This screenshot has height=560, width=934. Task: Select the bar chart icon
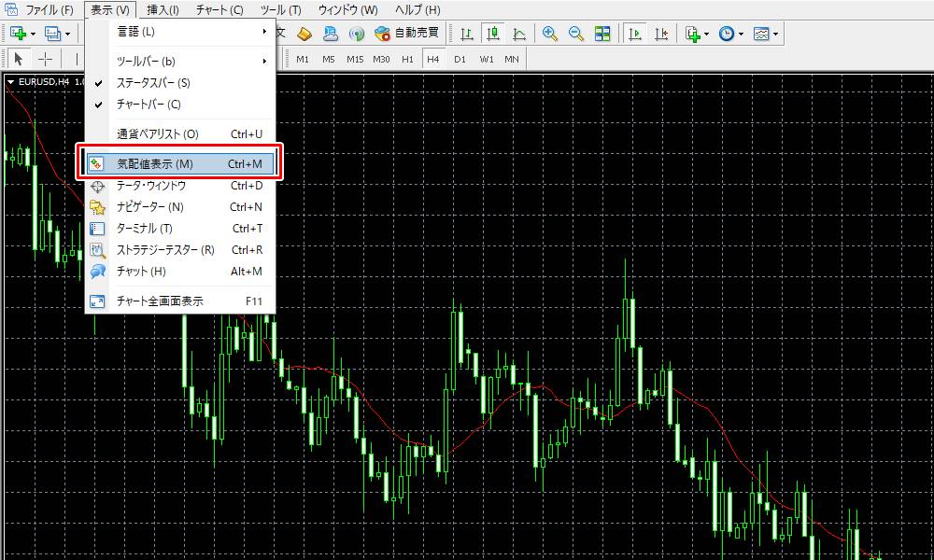click(x=467, y=34)
